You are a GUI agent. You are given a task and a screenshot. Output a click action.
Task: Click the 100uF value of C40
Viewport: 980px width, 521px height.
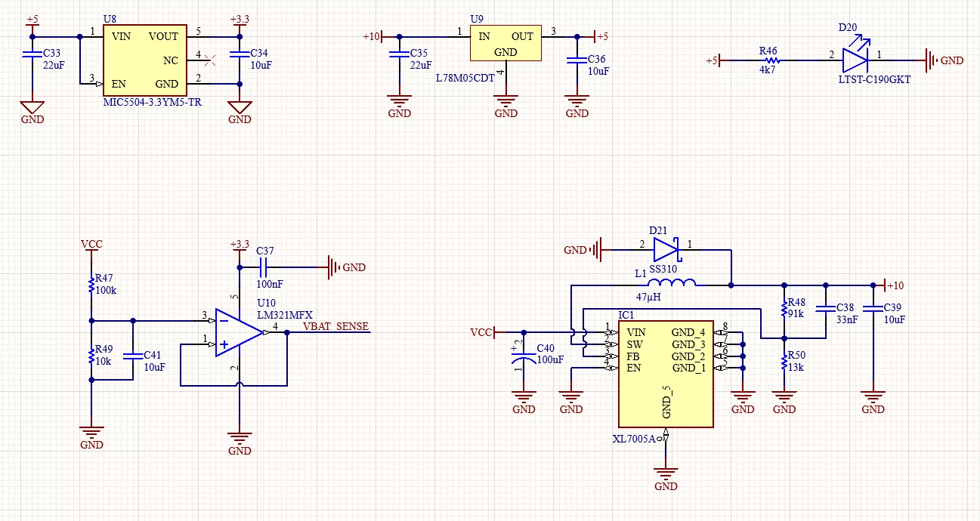[550, 359]
